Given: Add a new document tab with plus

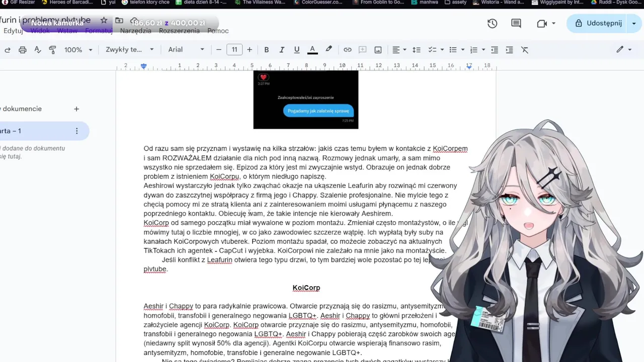Looking at the screenshot, I should click(x=76, y=109).
